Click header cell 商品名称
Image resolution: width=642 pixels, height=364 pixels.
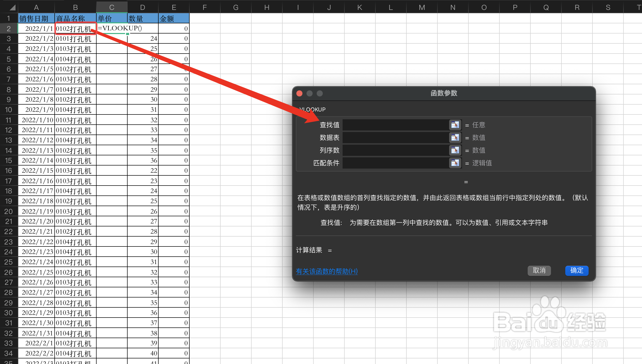(75, 18)
